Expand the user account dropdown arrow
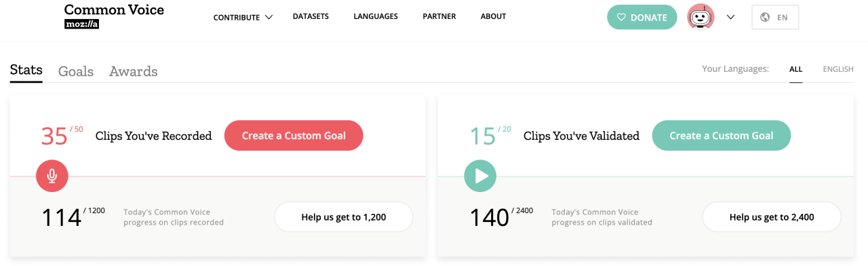 [730, 18]
